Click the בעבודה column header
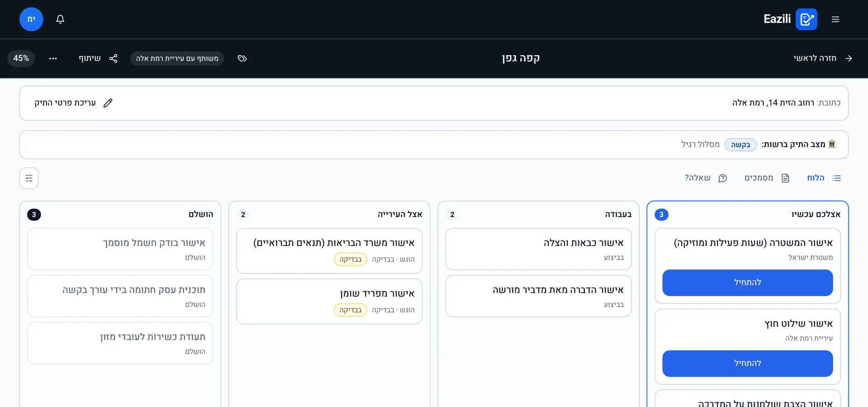The width and height of the screenshot is (868, 407). point(618,214)
